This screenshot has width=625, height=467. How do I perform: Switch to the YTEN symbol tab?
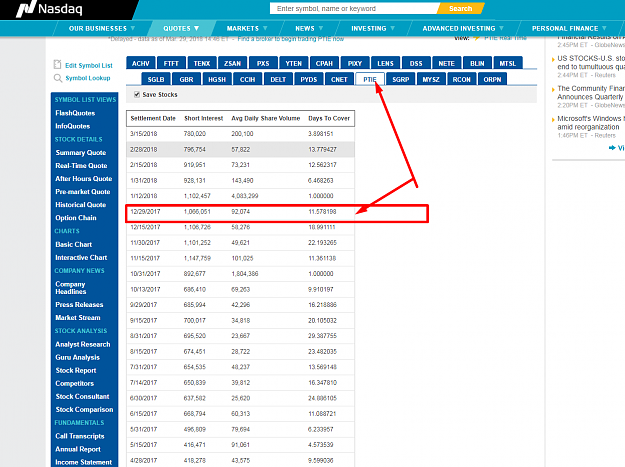293,63
